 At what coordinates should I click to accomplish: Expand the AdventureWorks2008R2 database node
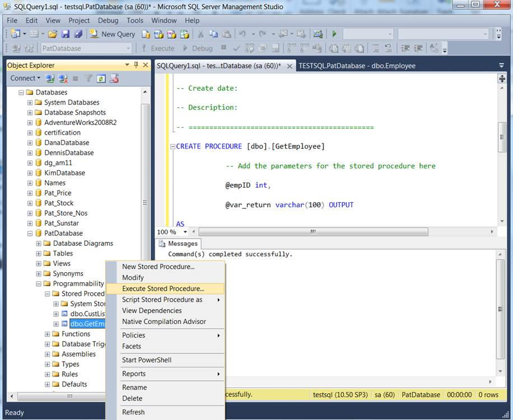30,123
